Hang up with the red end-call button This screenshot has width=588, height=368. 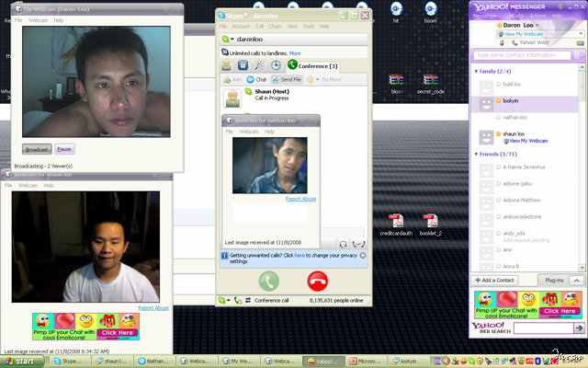(x=318, y=282)
